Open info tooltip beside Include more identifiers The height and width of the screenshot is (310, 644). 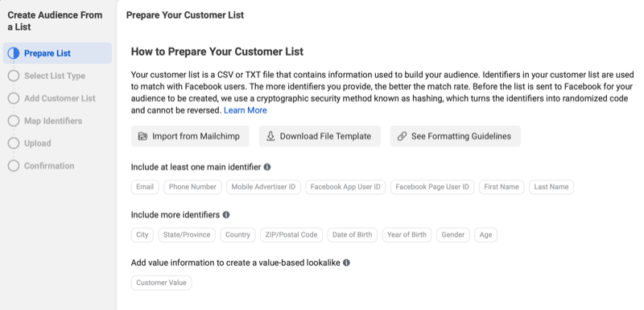[226, 215]
